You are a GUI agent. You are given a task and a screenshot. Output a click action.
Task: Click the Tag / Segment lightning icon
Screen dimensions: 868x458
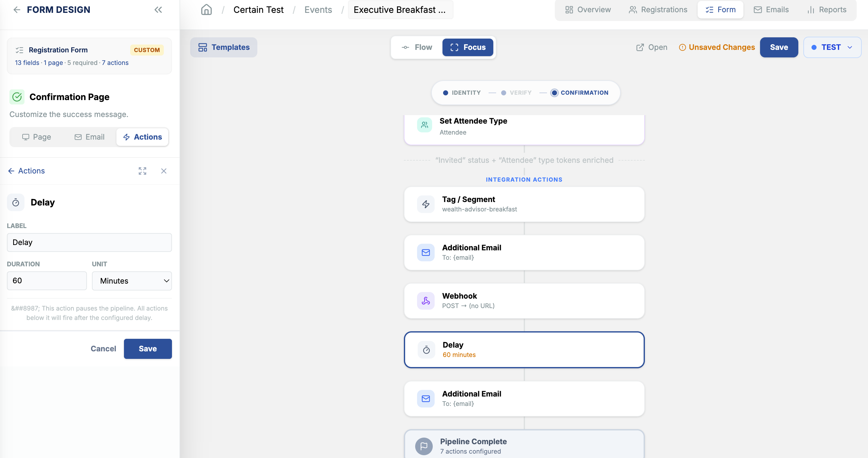tap(426, 204)
